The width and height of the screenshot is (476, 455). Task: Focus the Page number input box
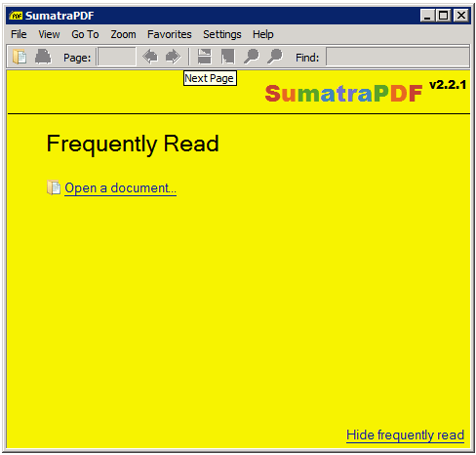tap(116, 57)
